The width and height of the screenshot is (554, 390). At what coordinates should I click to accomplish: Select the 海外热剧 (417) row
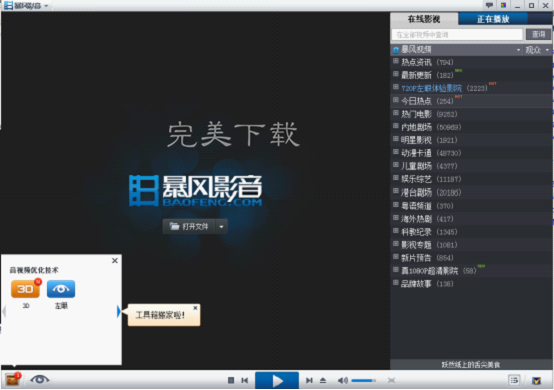point(471,219)
